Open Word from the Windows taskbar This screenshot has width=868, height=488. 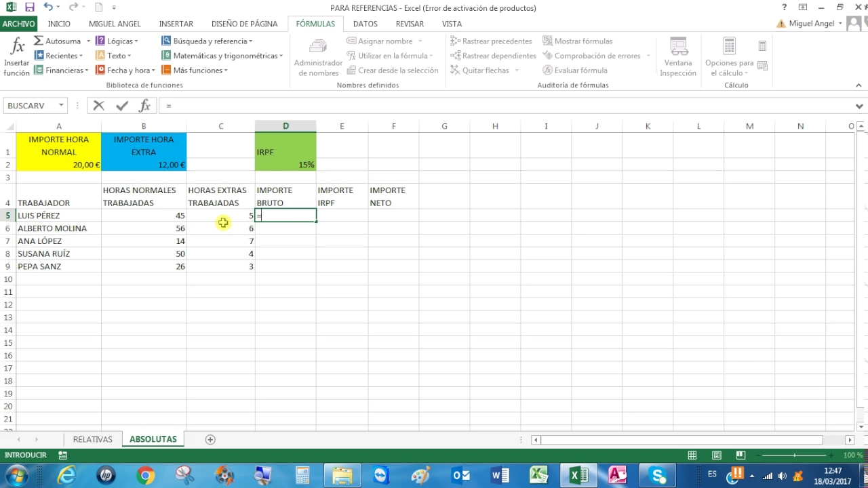click(x=500, y=475)
